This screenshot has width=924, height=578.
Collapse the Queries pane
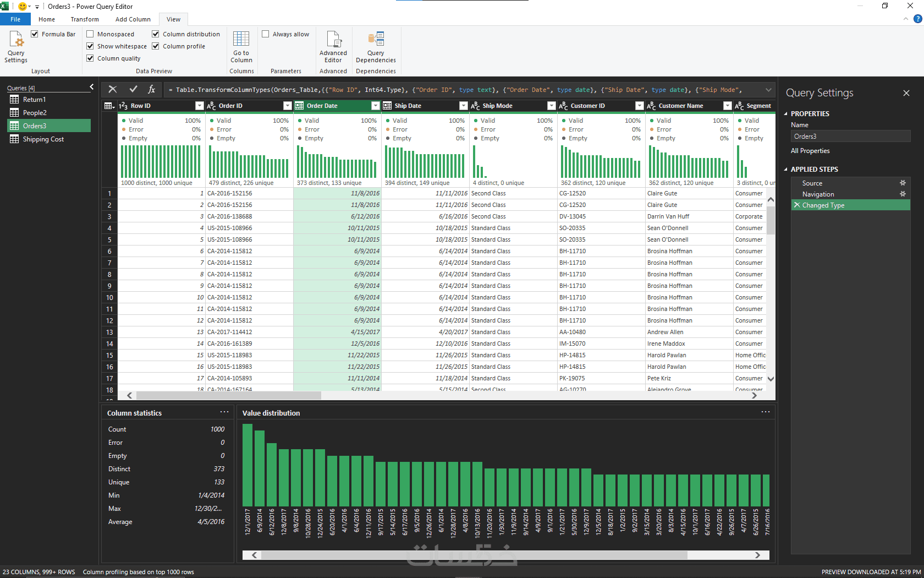click(x=92, y=87)
